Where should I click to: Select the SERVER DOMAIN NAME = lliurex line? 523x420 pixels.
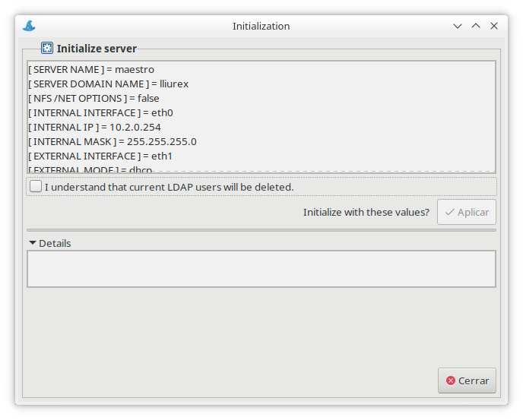pos(108,84)
